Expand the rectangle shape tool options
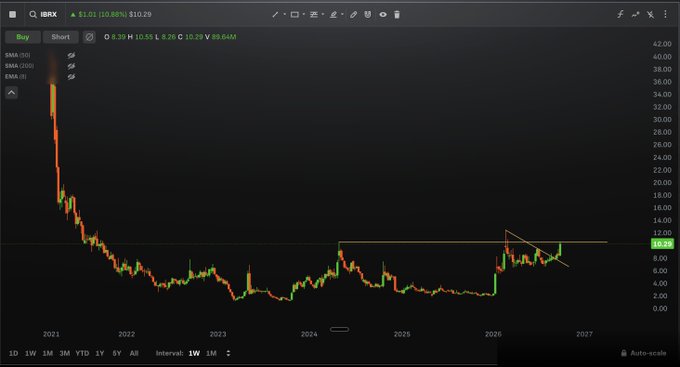Viewport: 680px width, 367px height. point(304,14)
